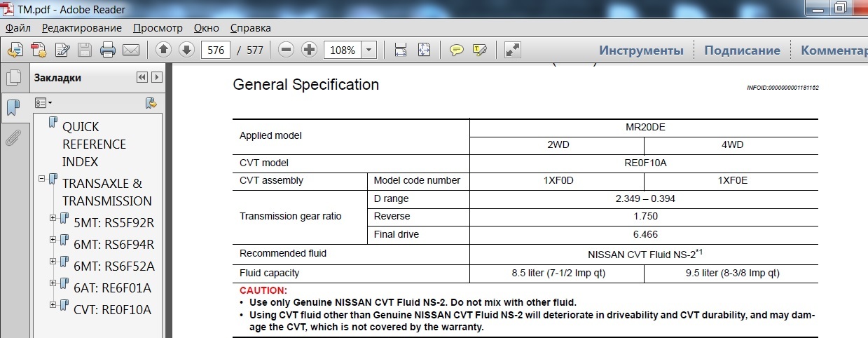Show the page thumbnails panel
The image size is (868, 338).
pos(13,78)
